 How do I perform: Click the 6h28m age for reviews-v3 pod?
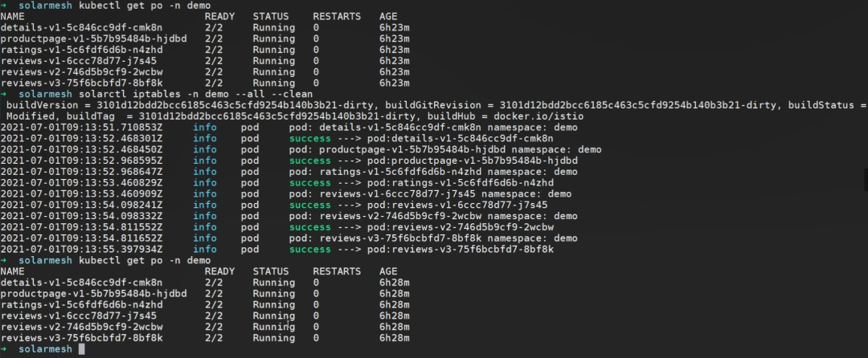pos(394,338)
